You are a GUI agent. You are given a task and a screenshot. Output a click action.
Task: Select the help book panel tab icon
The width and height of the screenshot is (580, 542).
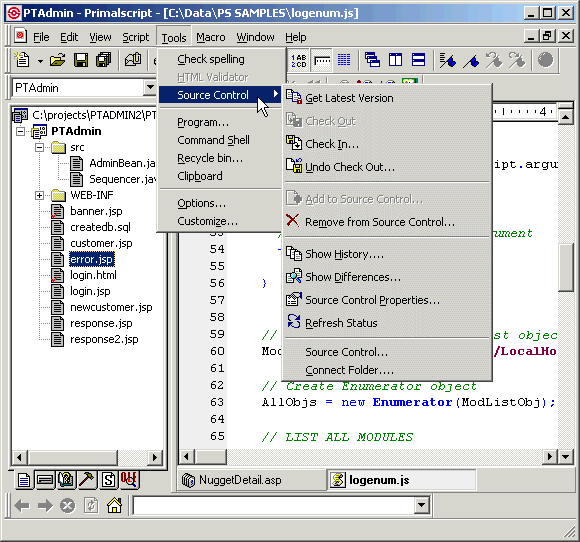(x=66, y=480)
